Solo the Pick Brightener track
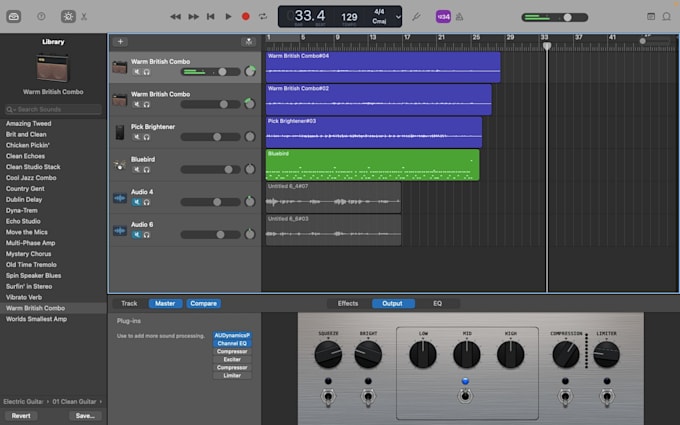This screenshot has height=425, width=680. pyautogui.click(x=147, y=137)
